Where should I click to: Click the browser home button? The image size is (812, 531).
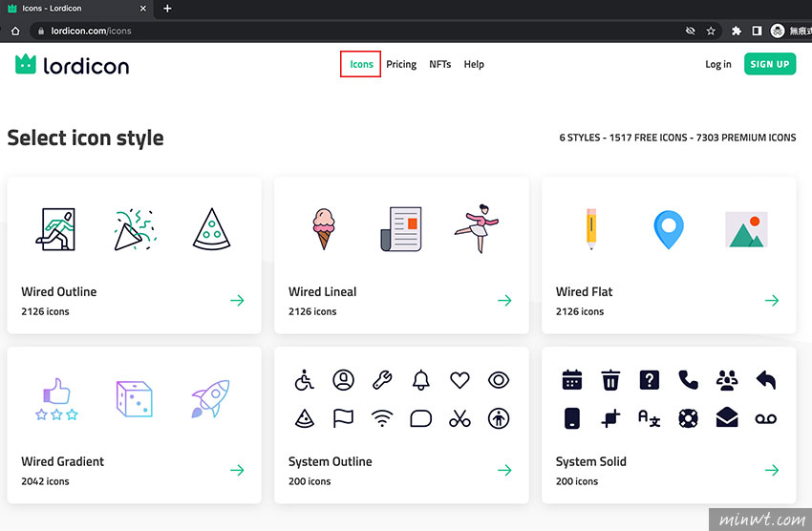(x=15, y=32)
